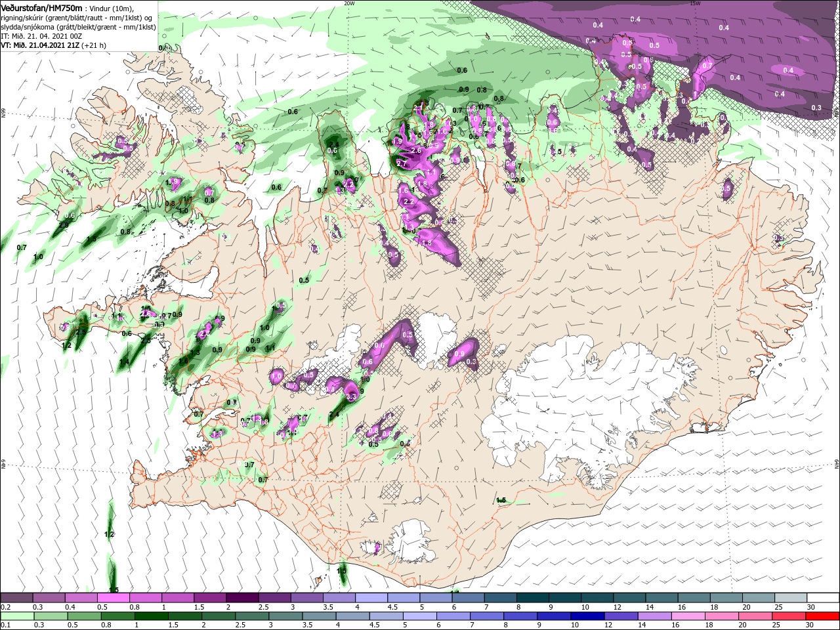This screenshot has height=630, width=840.
Task: Pick the rain-scale swatch between 20 and 25
Action: 755,616
